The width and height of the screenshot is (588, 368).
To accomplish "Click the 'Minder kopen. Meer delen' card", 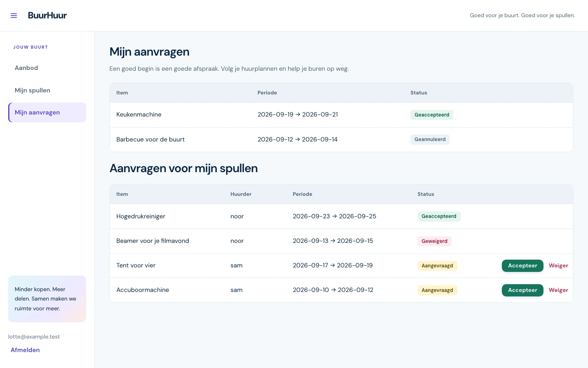I will coord(47,299).
